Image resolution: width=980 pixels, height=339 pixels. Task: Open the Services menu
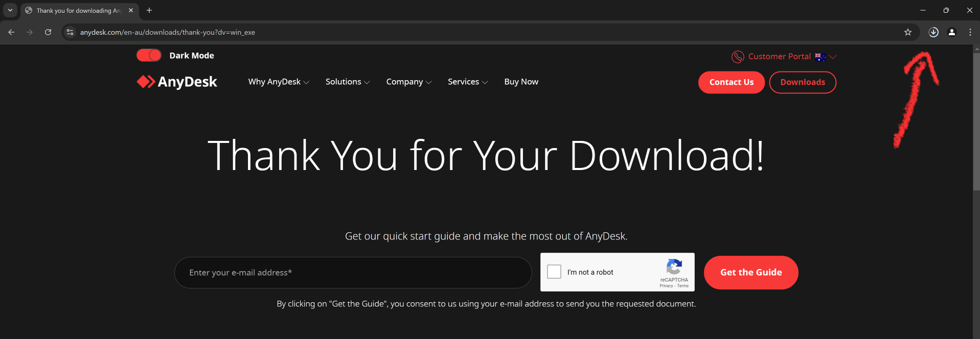pyautogui.click(x=467, y=82)
